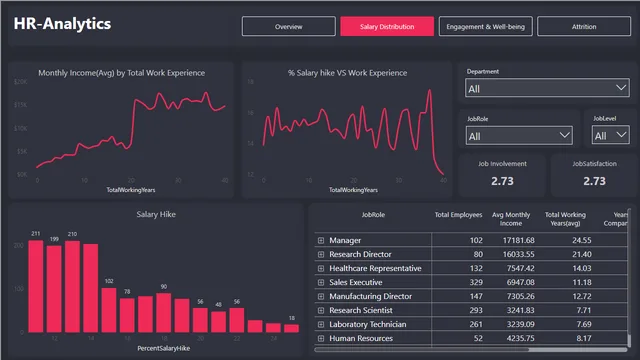Expand the Human Resources row
The image size is (640, 360).
(321, 338)
